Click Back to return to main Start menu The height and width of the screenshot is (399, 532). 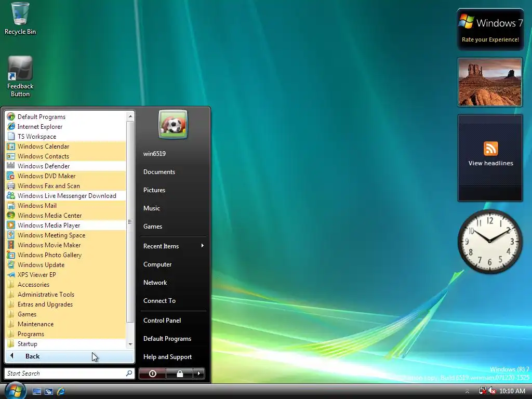pos(69,356)
